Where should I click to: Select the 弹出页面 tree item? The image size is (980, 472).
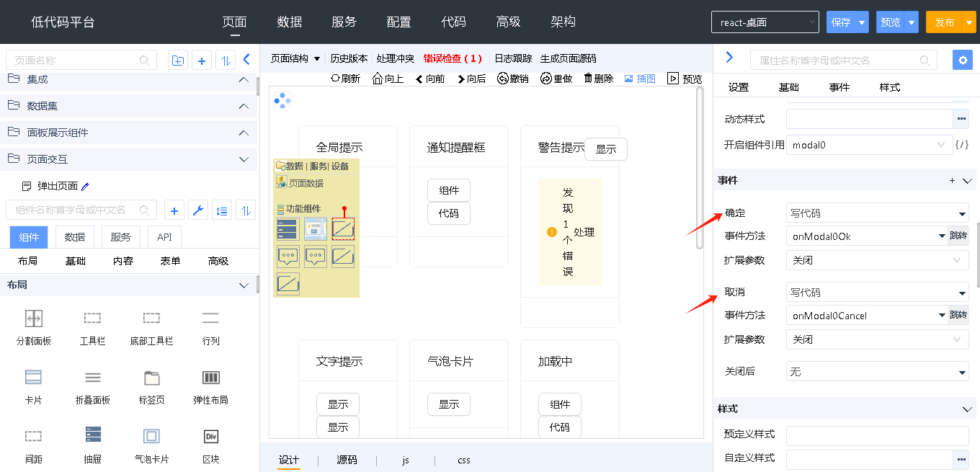58,186
